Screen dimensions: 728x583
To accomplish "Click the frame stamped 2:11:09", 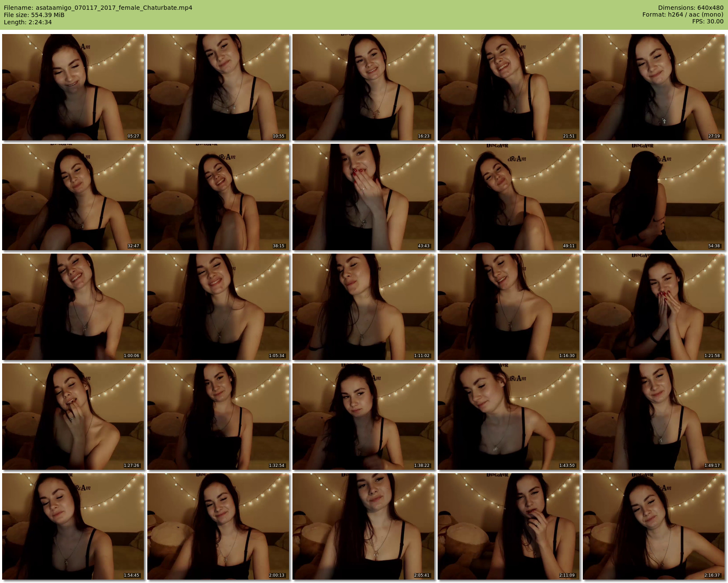I will (509, 526).
